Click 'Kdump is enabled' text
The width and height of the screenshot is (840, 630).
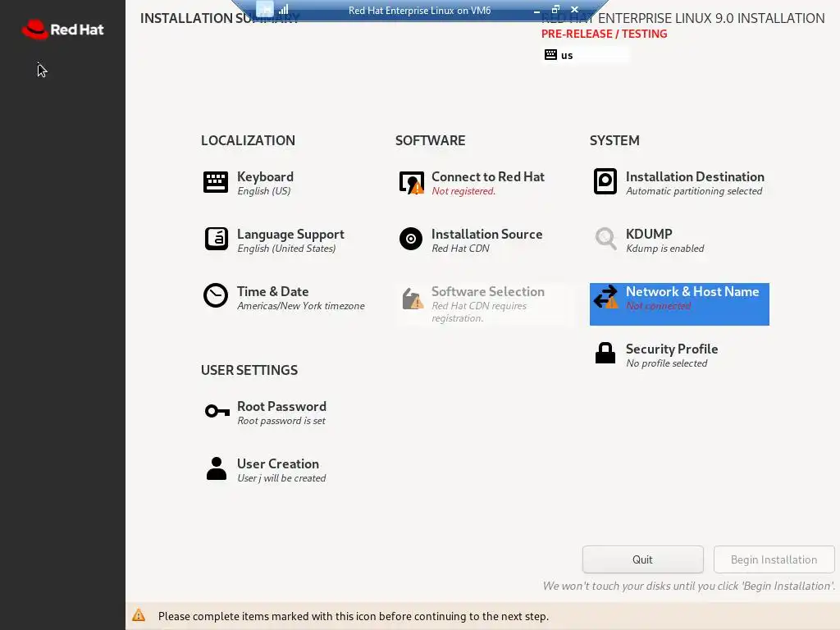pos(664,249)
